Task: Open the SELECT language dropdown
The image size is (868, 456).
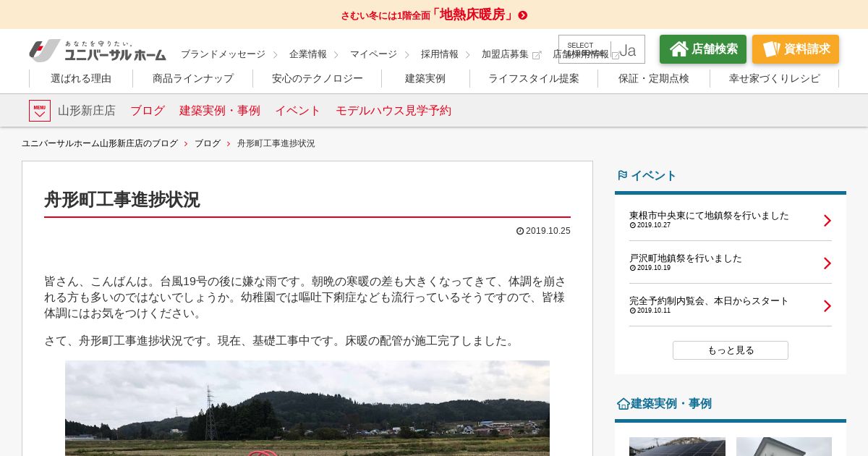Action: coord(602,49)
